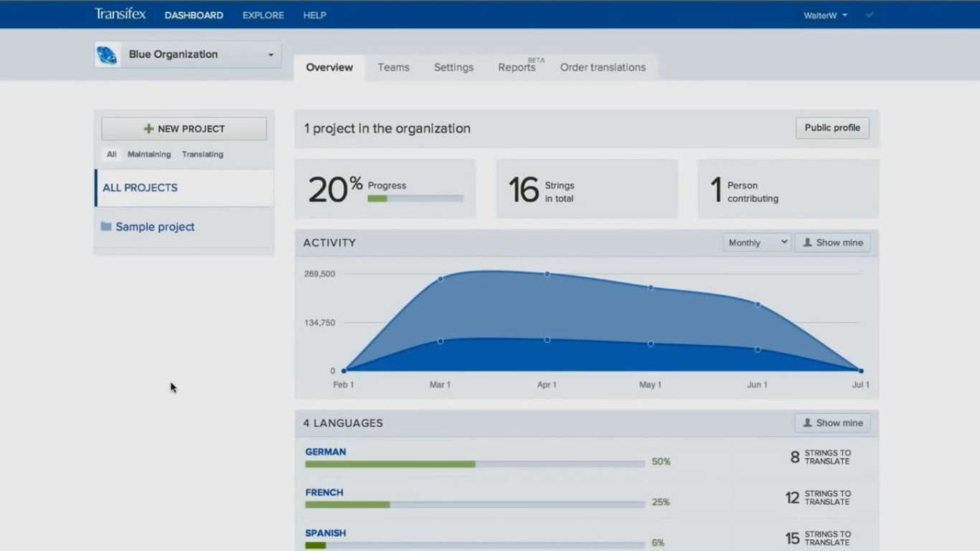
Task: Expand the Monthly activity period dropdown
Action: (756, 242)
